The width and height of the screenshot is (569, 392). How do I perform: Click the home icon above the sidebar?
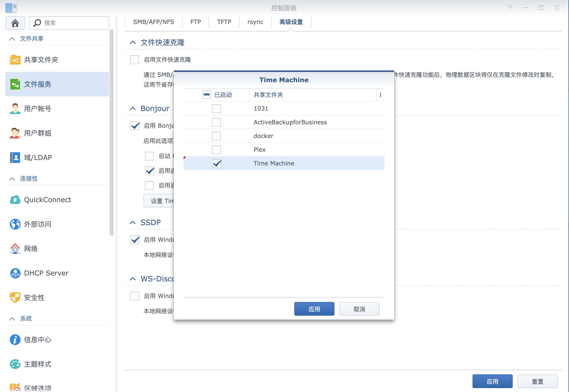click(15, 23)
